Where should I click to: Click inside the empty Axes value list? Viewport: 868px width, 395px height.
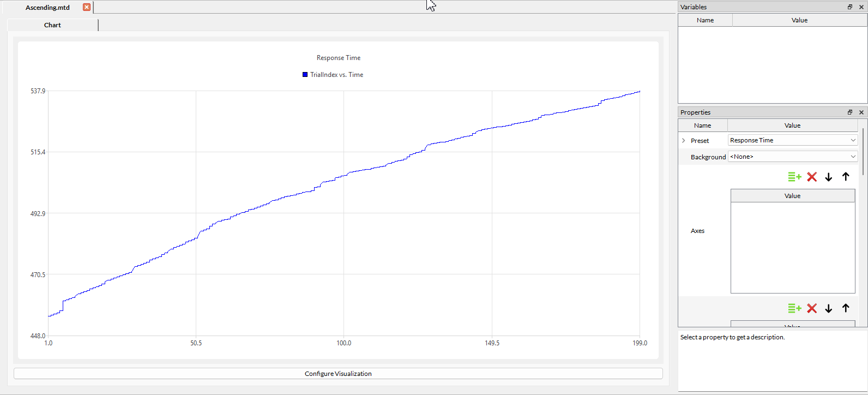(792, 247)
